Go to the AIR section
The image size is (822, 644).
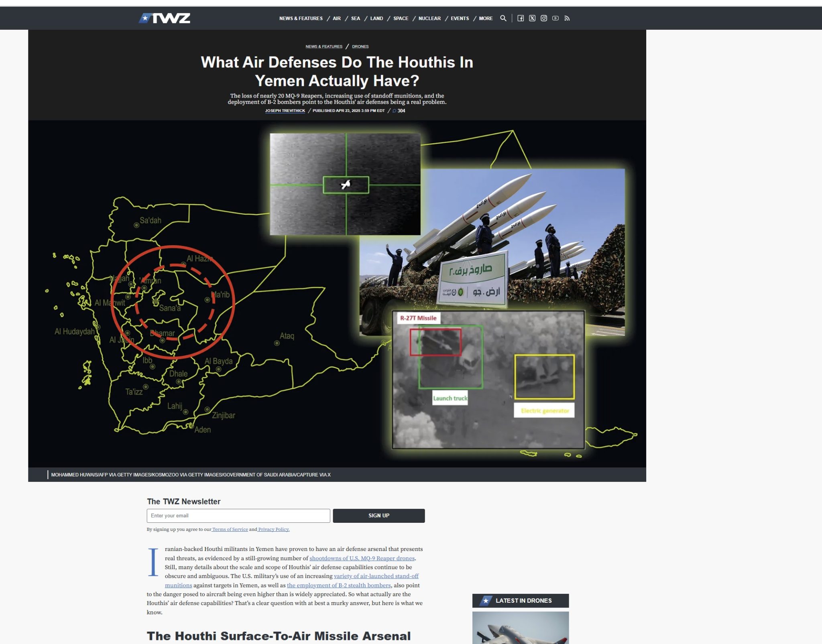tap(337, 18)
